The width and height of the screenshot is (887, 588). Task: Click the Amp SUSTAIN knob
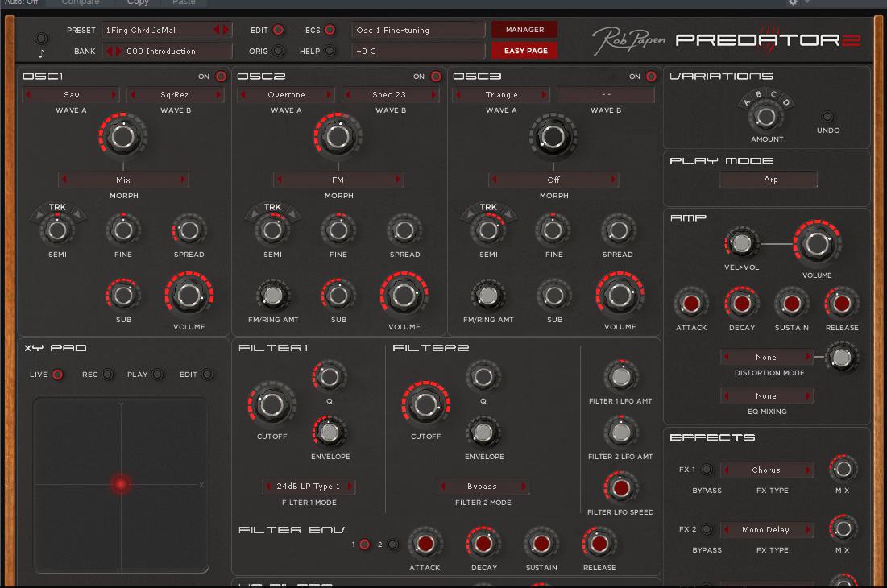click(791, 304)
